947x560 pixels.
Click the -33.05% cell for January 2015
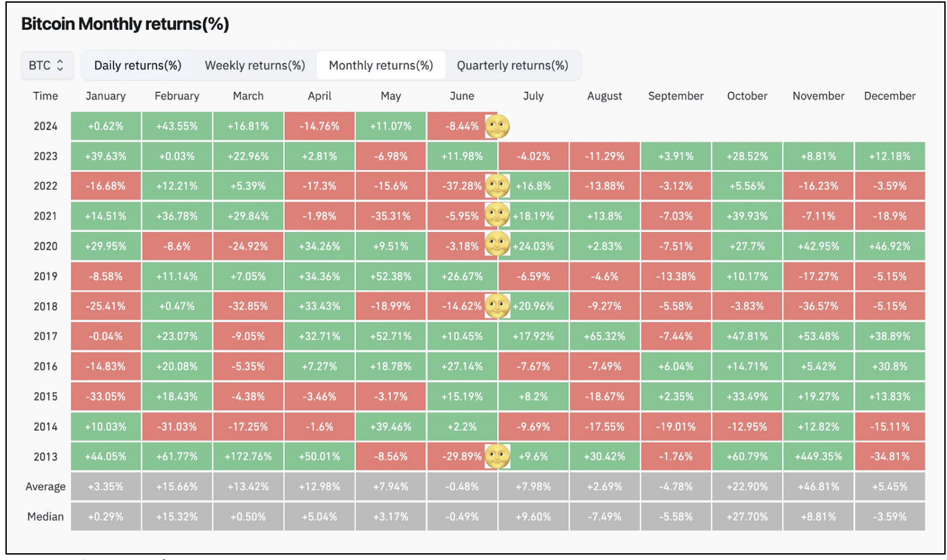(106, 396)
